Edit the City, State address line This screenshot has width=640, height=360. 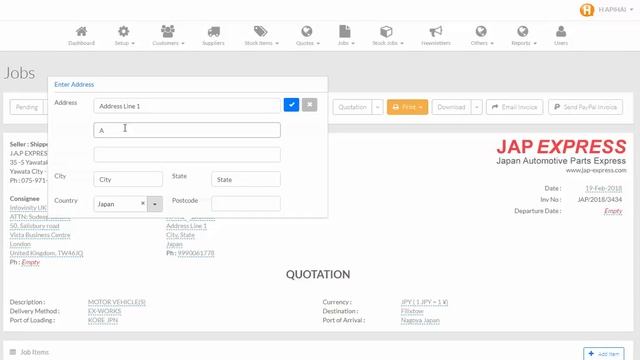(180, 235)
